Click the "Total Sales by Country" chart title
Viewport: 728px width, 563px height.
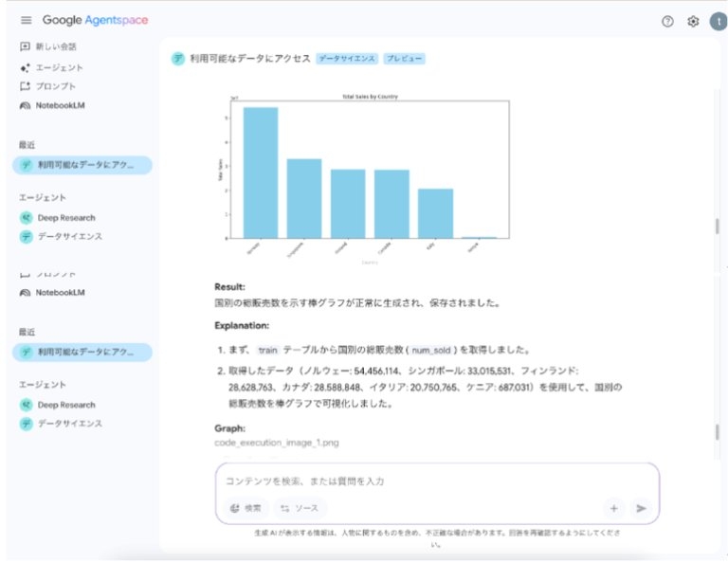(370, 97)
